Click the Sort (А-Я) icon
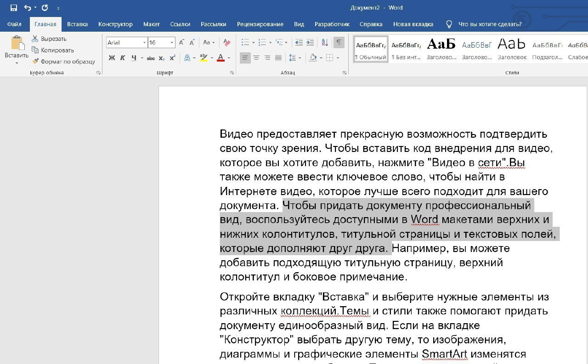The height and width of the screenshot is (364, 588). coord(325,43)
